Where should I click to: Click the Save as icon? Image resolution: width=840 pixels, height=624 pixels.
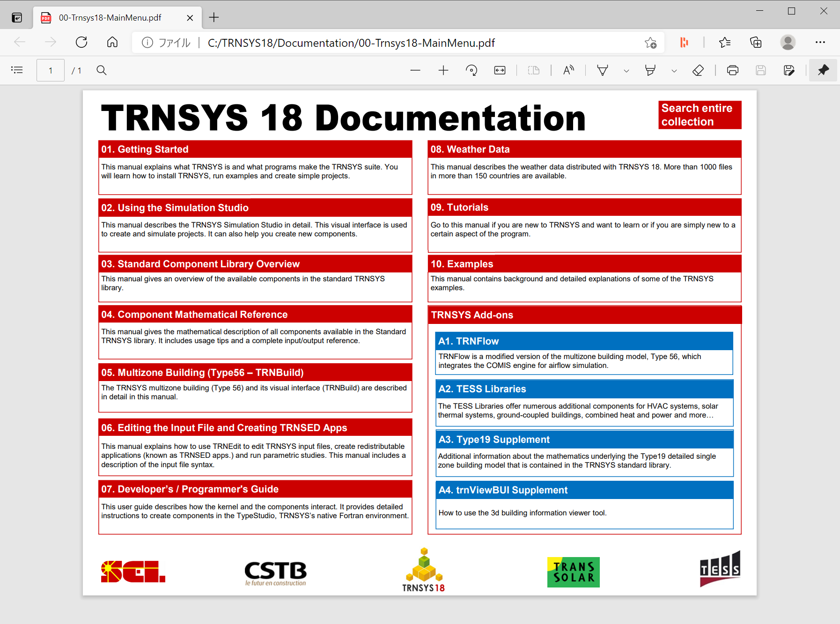coord(789,70)
